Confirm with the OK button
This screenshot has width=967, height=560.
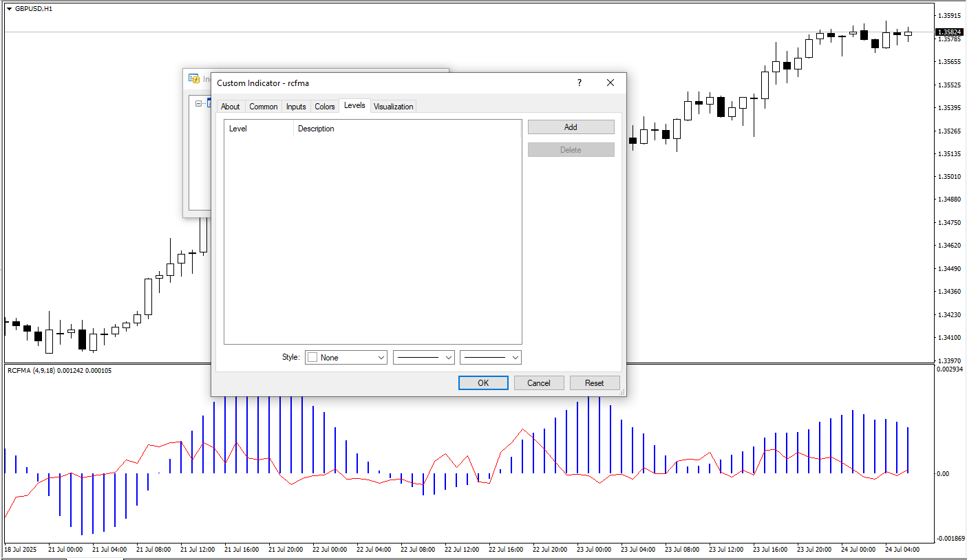tap(483, 383)
